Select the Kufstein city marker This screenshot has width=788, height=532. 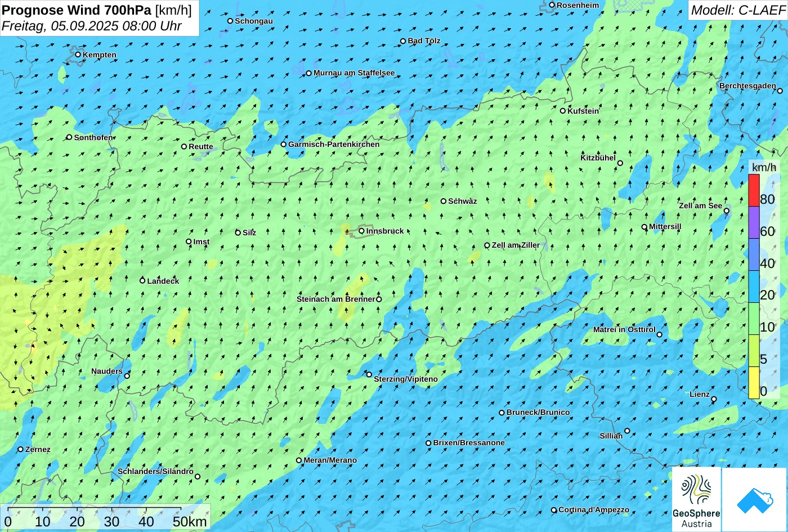562,111
